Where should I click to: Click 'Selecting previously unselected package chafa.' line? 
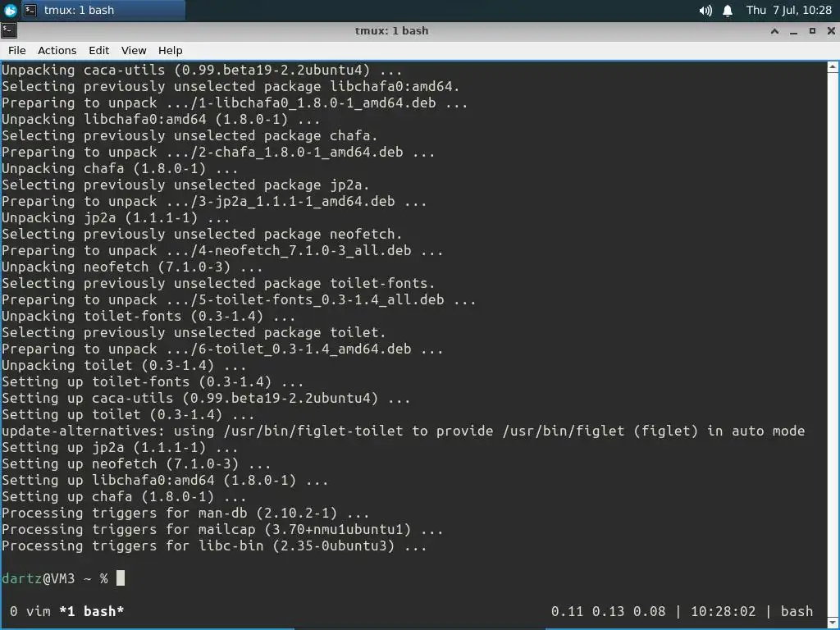point(189,135)
